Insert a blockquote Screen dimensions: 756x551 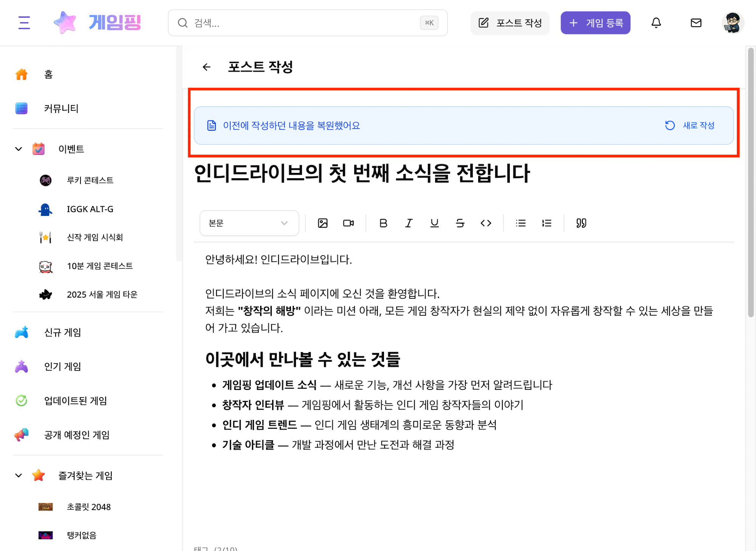[x=581, y=223]
